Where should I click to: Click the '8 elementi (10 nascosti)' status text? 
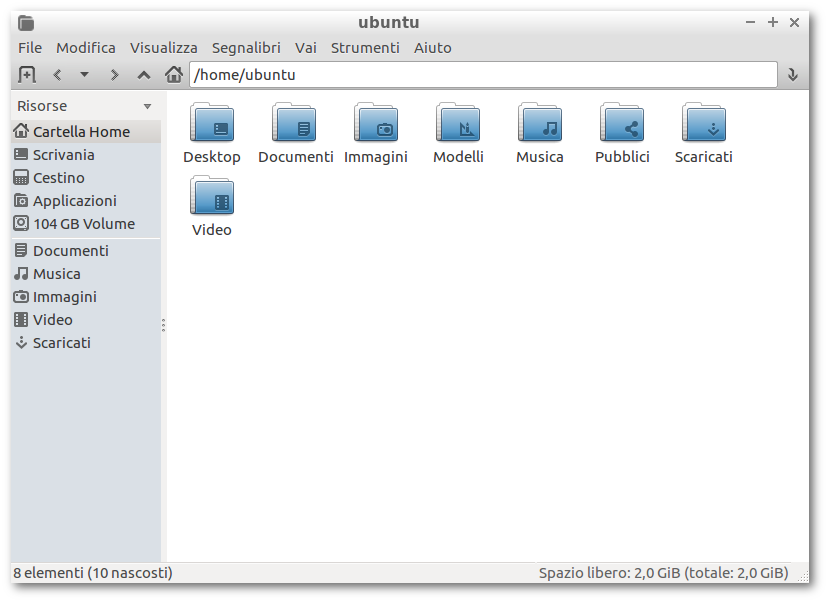93,573
